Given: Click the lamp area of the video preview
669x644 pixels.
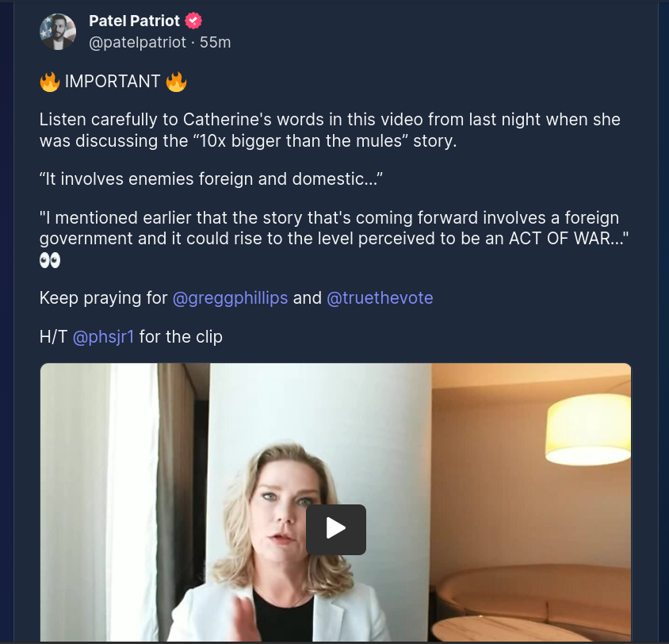Looking at the screenshot, I should coord(587,427).
